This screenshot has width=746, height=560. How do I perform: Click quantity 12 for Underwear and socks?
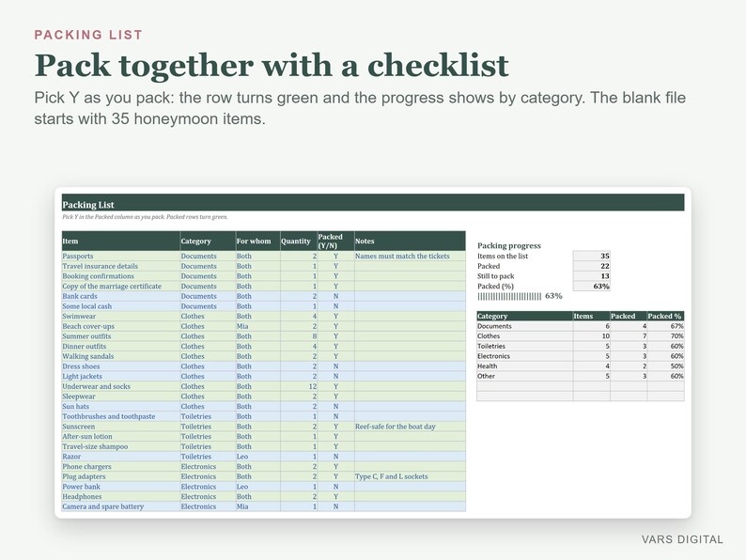coord(299,386)
